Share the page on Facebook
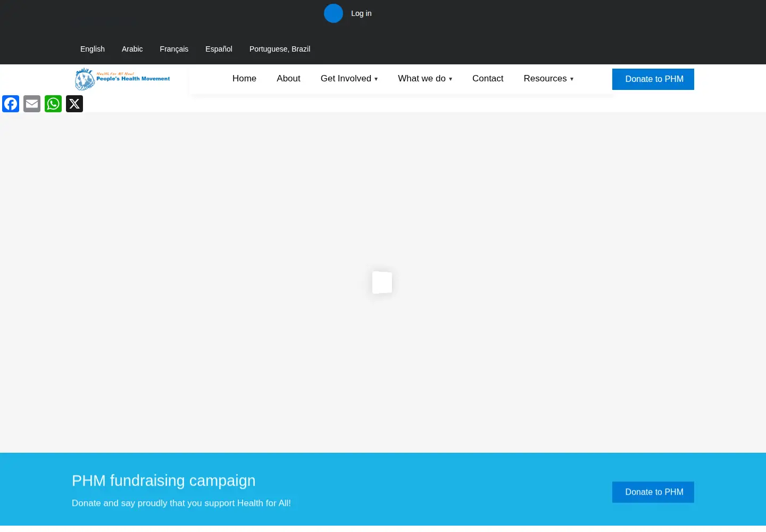This screenshot has height=532, width=766. pyautogui.click(x=11, y=104)
